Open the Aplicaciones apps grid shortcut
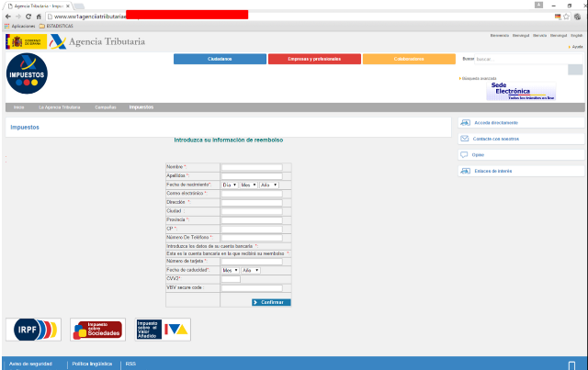The width and height of the screenshot is (588, 370). tap(19, 26)
